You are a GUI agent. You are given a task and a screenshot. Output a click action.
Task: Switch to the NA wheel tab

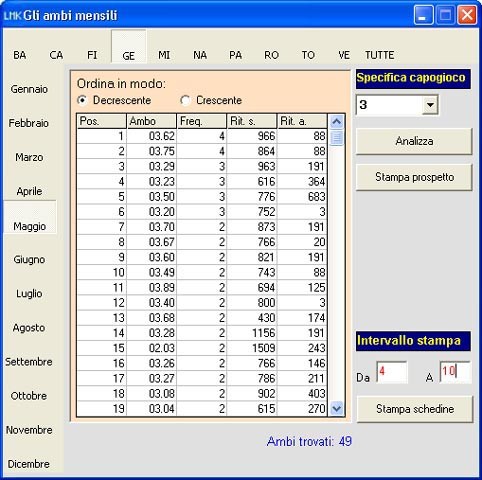tap(200, 55)
